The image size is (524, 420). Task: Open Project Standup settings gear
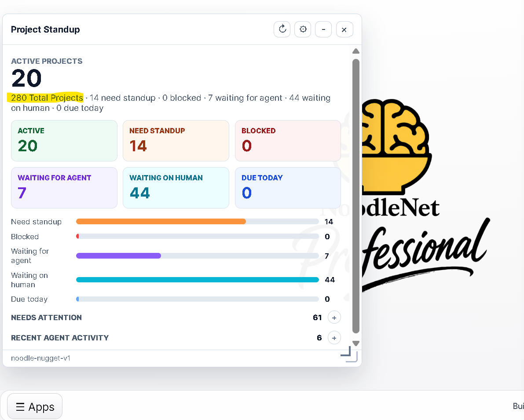[303, 29]
